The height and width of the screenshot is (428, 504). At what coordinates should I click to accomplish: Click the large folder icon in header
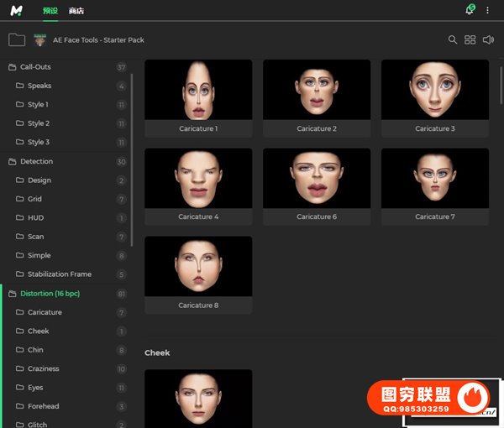click(16, 39)
